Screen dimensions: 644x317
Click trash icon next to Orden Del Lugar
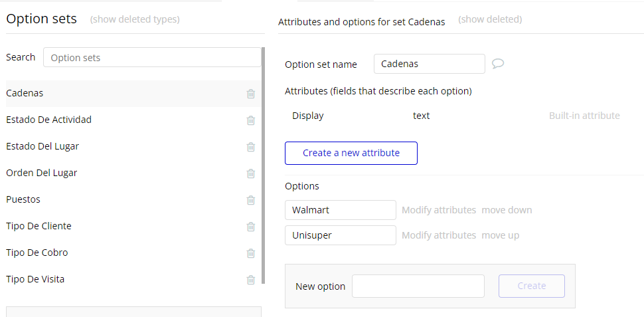[251, 173]
